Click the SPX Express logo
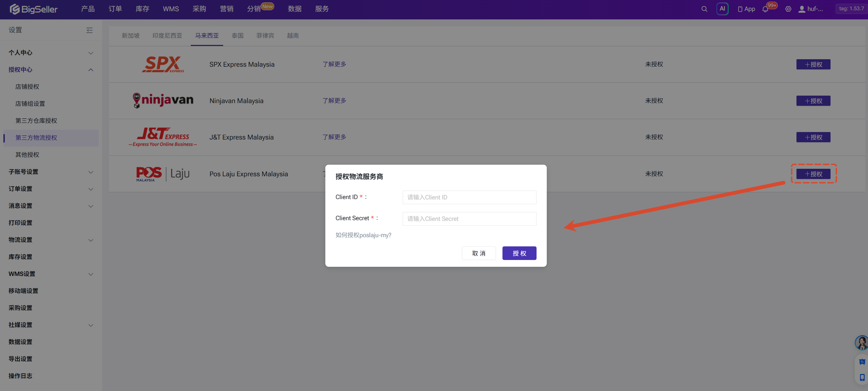 [x=163, y=64]
